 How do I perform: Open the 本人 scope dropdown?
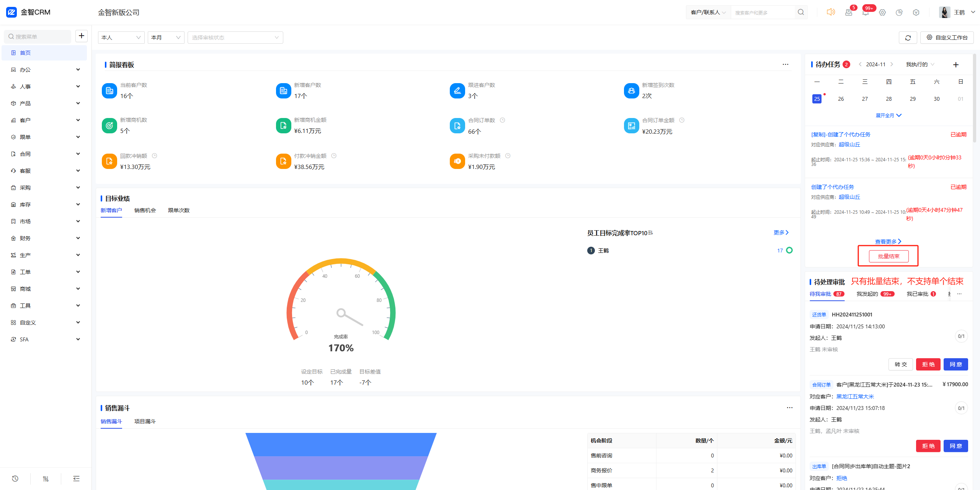[x=121, y=38]
